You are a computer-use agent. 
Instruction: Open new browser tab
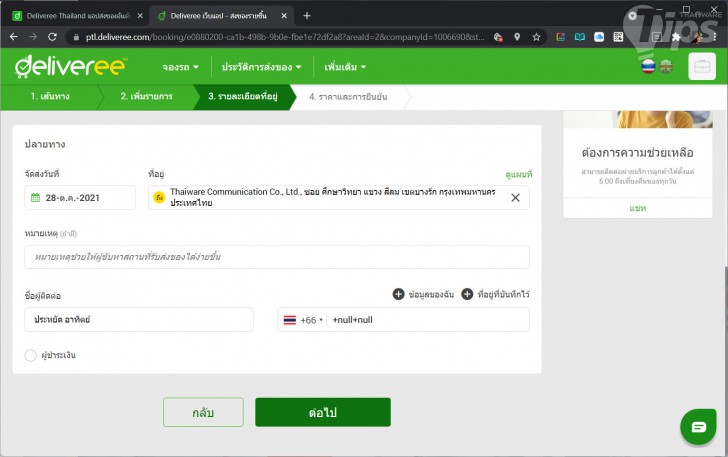point(306,16)
